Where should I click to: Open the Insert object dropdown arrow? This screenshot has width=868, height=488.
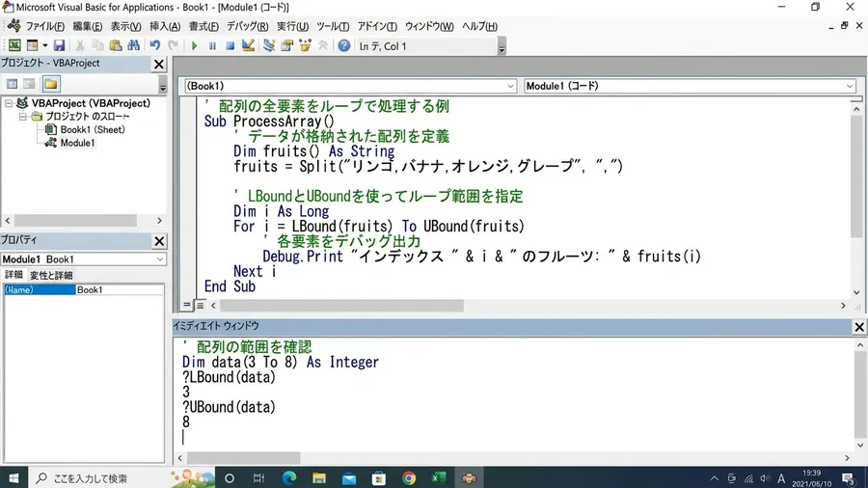pos(44,46)
